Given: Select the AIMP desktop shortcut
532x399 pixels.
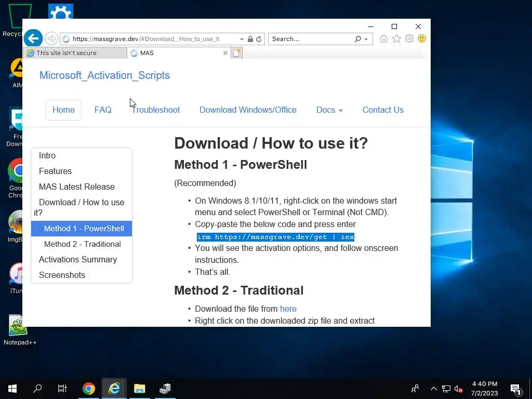Looking at the screenshot, I should point(16,73).
